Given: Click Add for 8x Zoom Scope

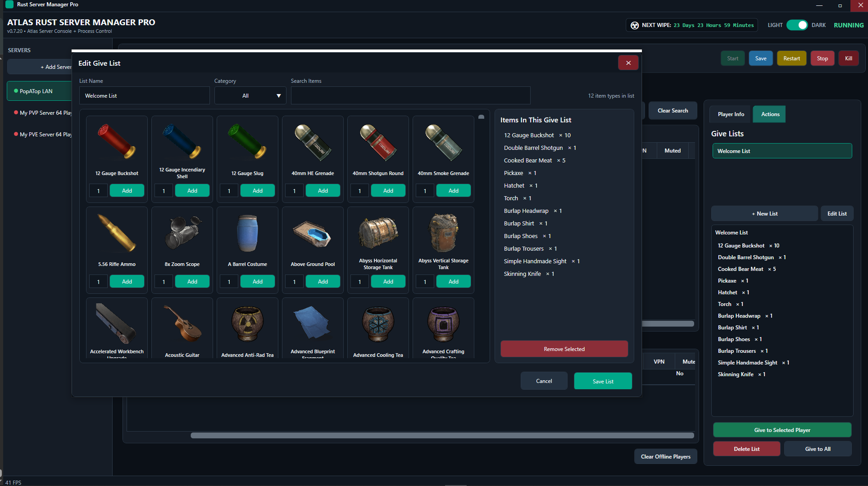Looking at the screenshot, I should (192, 282).
